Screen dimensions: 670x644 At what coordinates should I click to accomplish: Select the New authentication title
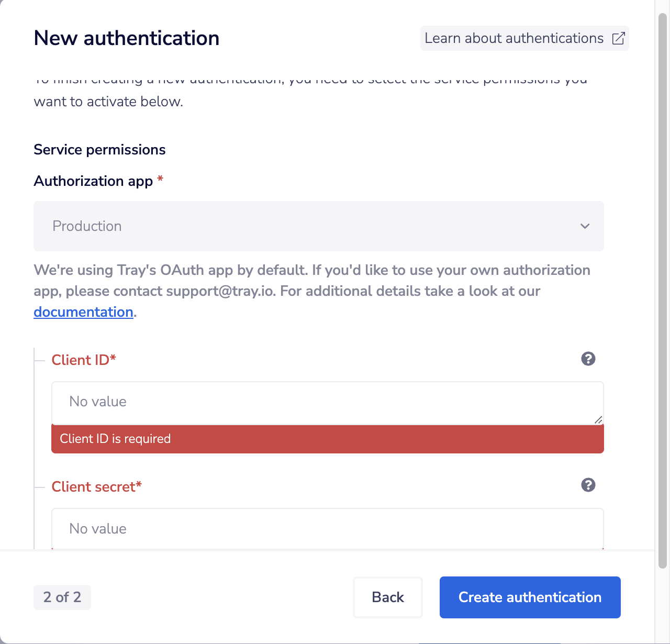(x=126, y=38)
